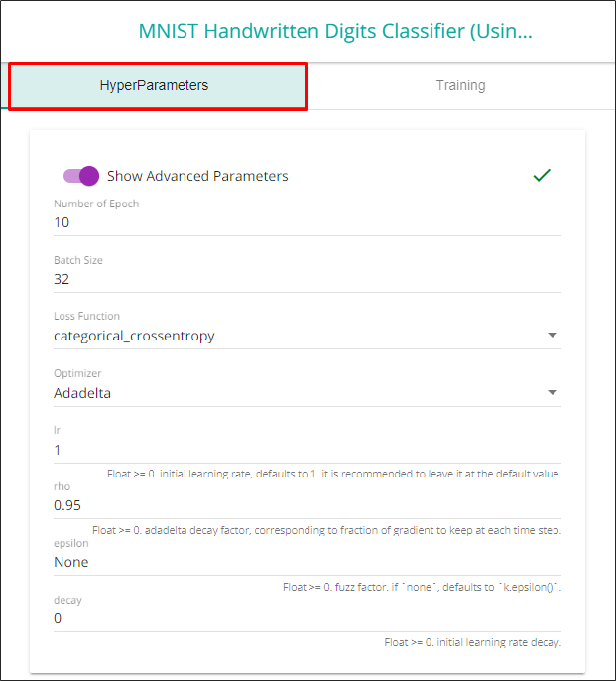
Task: Click the adadelta decay factor hint text
Action: coord(326,530)
